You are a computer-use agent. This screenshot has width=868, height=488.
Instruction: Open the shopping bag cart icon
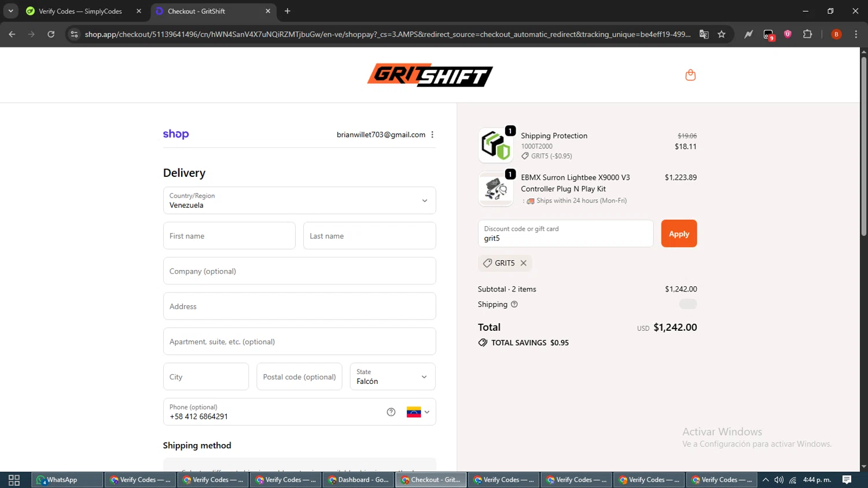tap(690, 75)
